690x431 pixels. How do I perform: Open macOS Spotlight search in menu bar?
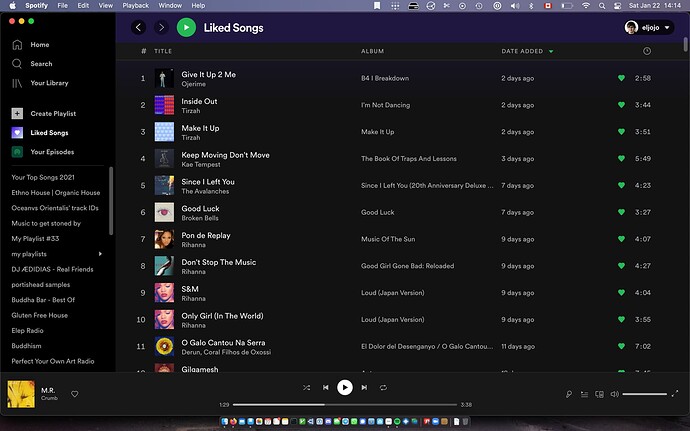tap(602, 5)
